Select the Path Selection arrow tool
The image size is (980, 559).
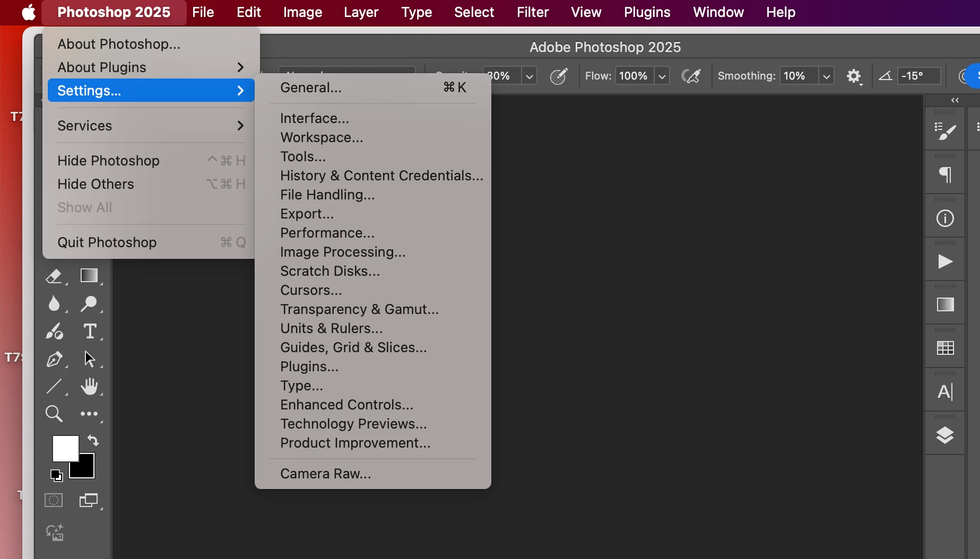(x=90, y=359)
